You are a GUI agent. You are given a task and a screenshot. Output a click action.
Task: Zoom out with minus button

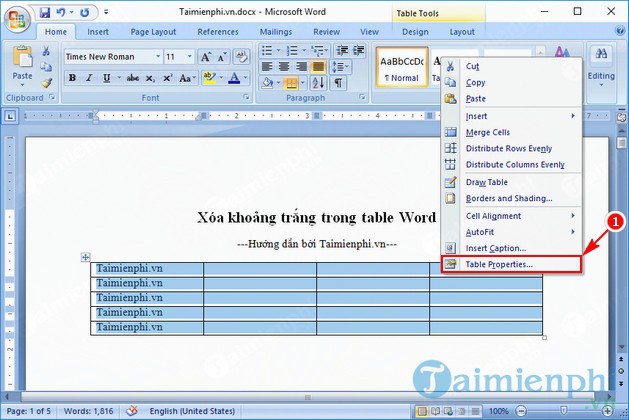521,411
